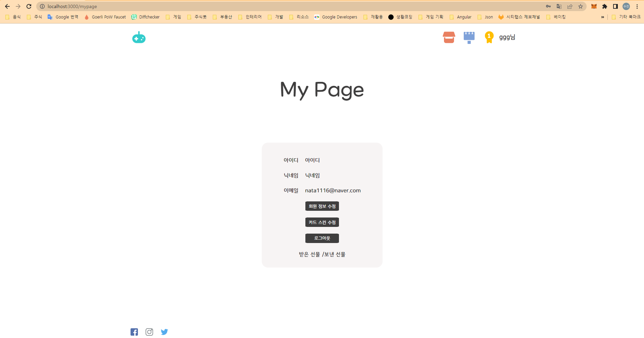Viewport: 644px width, 338px height.
Task: Open the 받은 선물 link
Action: [x=309, y=254]
